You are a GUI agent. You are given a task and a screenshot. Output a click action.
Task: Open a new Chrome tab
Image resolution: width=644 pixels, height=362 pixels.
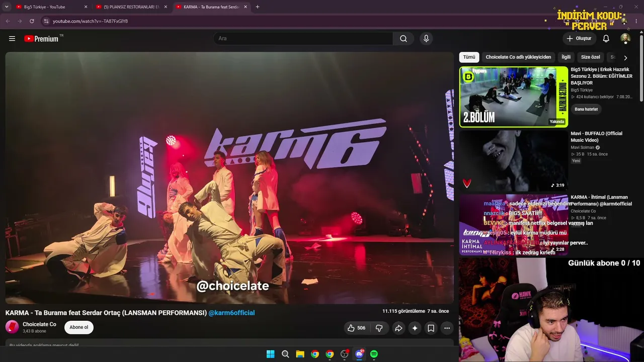tap(258, 7)
